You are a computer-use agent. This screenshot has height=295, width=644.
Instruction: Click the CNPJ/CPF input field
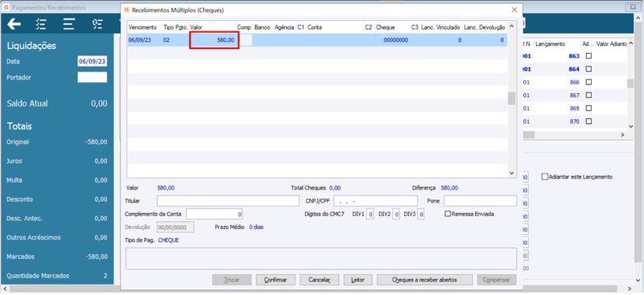pyautogui.click(x=375, y=201)
